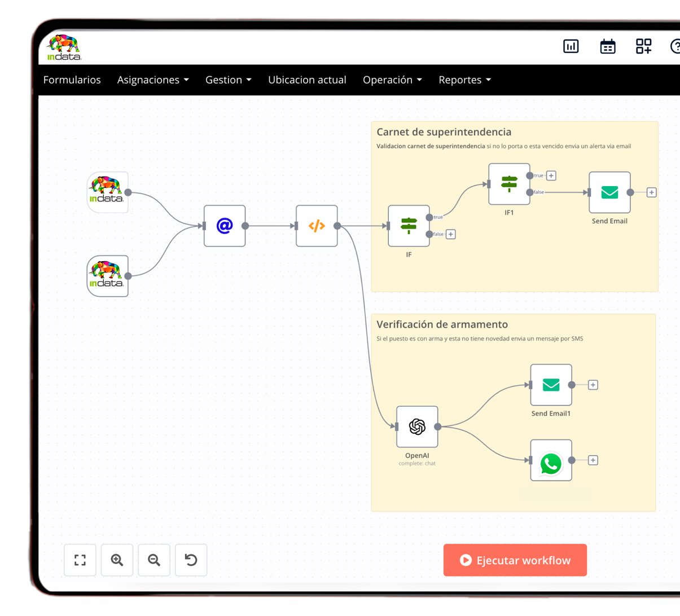Select the OpenAI node
This screenshot has width=680, height=616.
click(x=417, y=426)
